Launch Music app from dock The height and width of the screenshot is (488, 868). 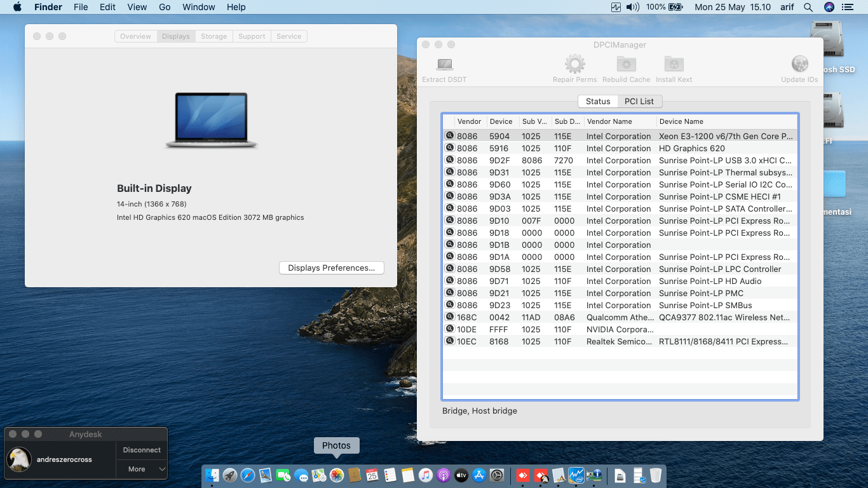(426, 475)
